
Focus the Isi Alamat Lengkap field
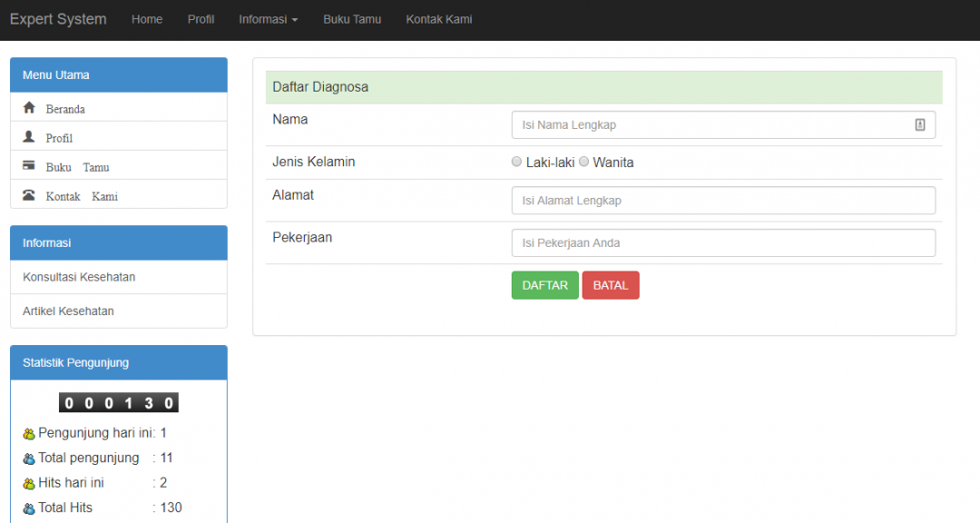[x=723, y=200]
